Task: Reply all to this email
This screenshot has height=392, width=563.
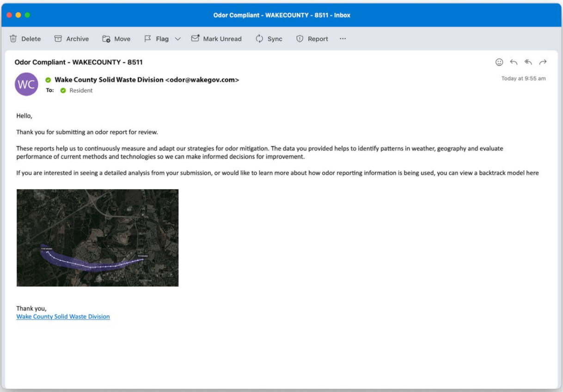Action: point(528,62)
